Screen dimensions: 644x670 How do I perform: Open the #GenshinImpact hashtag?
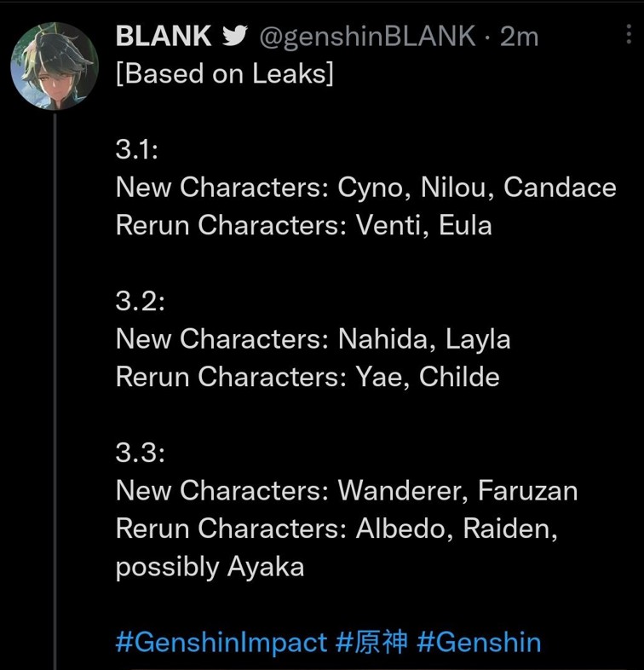click(x=221, y=642)
